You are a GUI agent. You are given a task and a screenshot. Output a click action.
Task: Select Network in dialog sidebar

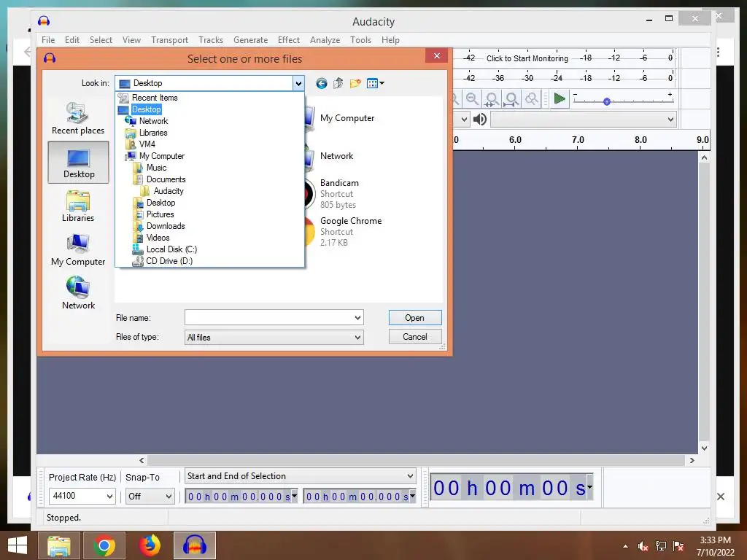[x=78, y=293]
